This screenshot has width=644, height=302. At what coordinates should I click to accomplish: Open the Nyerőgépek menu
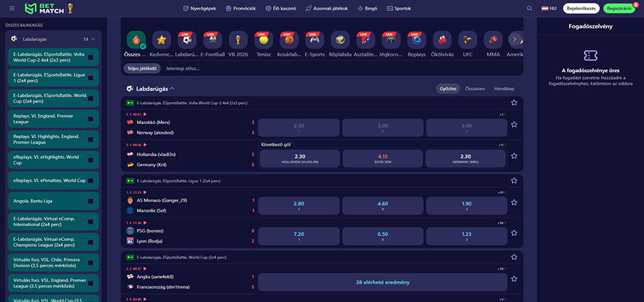[x=200, y=8]
